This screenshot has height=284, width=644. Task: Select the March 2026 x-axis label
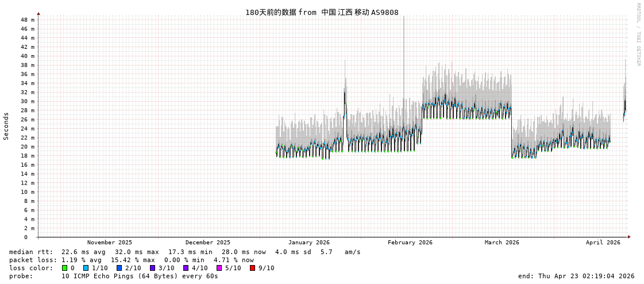[502, 243]
